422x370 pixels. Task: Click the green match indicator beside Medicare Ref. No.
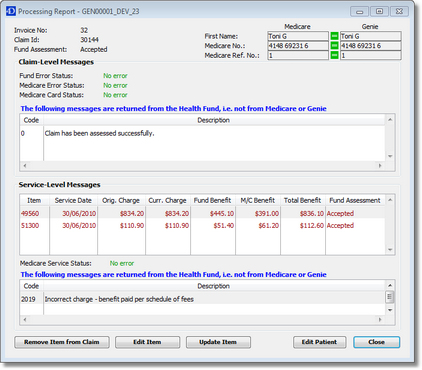[x=334, y=55]
